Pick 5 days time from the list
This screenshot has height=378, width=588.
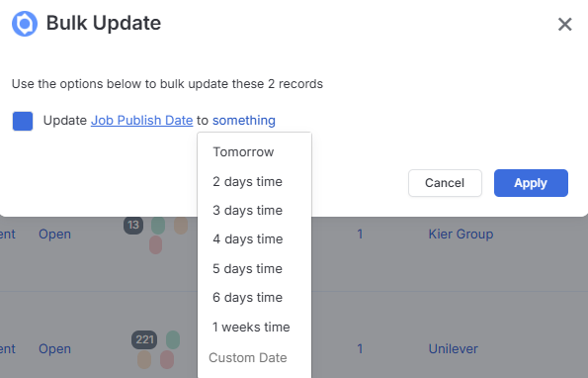click(x=247, y=269)
